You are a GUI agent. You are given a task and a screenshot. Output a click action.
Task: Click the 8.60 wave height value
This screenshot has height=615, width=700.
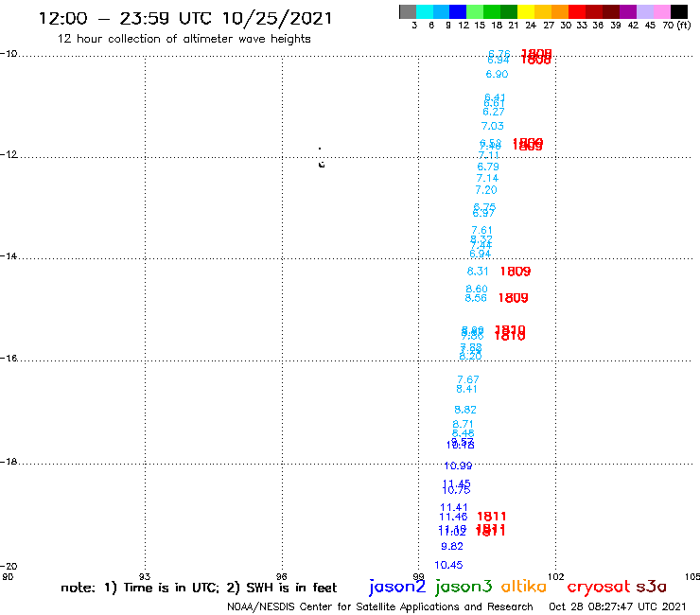[x=477, y=289]
